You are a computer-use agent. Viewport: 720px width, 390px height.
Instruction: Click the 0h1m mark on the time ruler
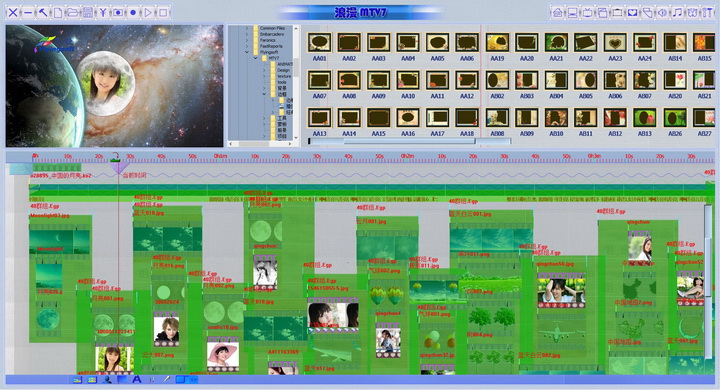[220, 156]
